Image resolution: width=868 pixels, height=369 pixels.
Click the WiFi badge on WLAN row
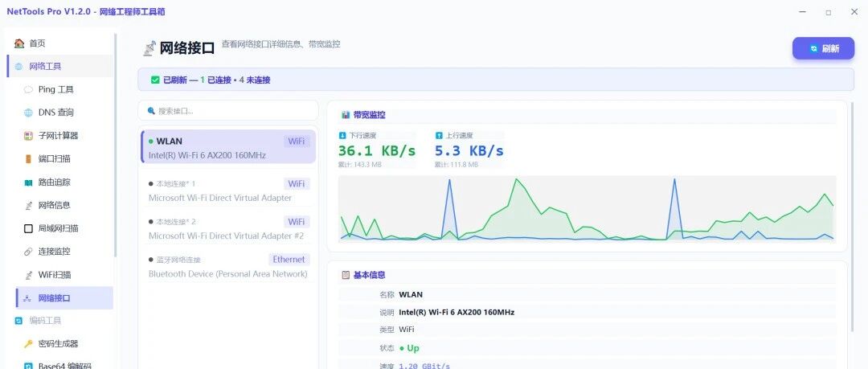coord(296,141)
